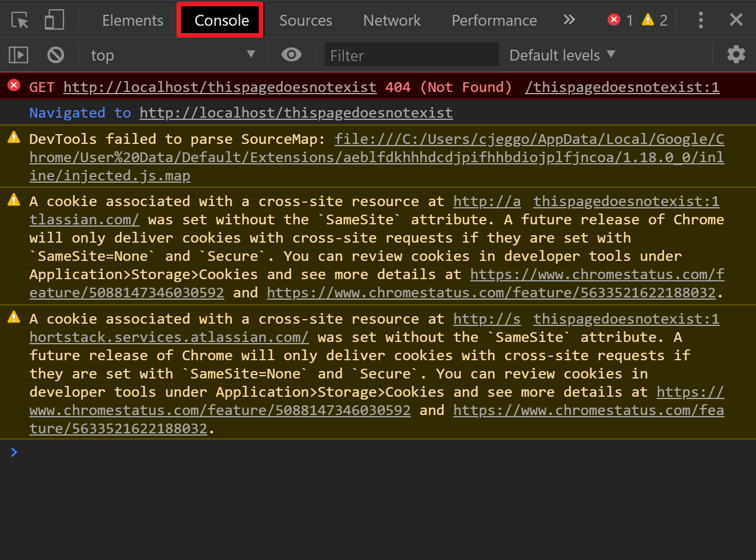Open the injected.js.map file link

[377, 157]
